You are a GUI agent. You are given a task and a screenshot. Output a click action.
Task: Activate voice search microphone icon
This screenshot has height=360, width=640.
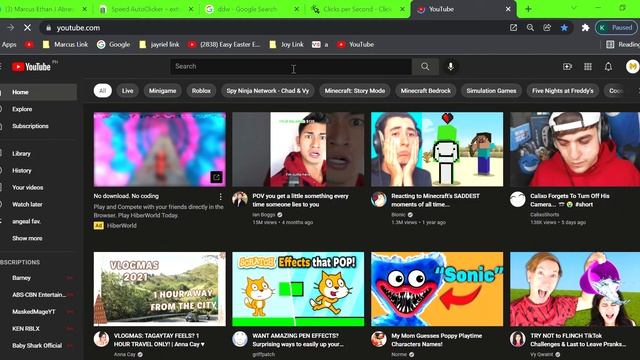point(451,66)
